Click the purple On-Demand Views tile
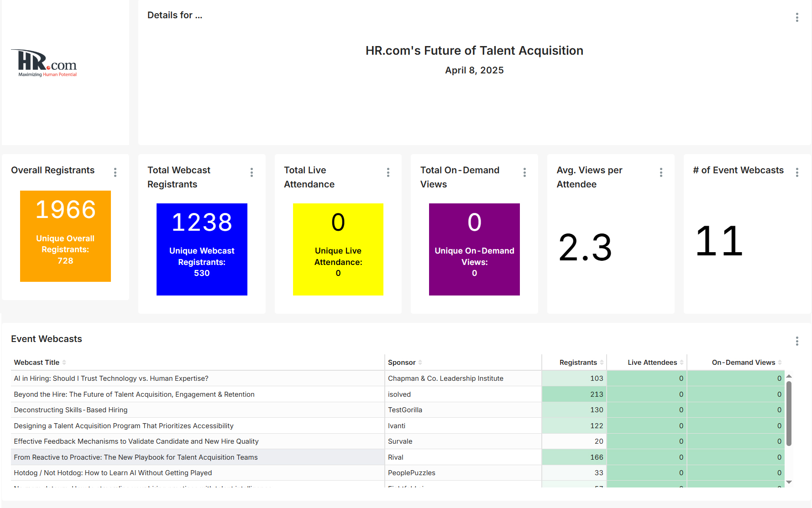Screen dimensions: 812x508 coord(474,249)
